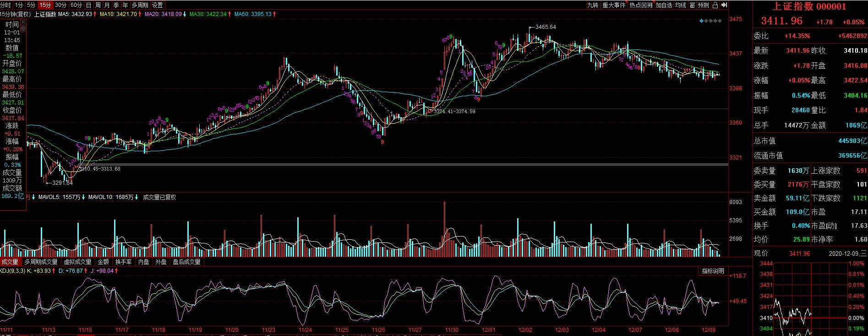Switch to the 60分 period tab
This screenshot has width=868, height=336.
76,5
